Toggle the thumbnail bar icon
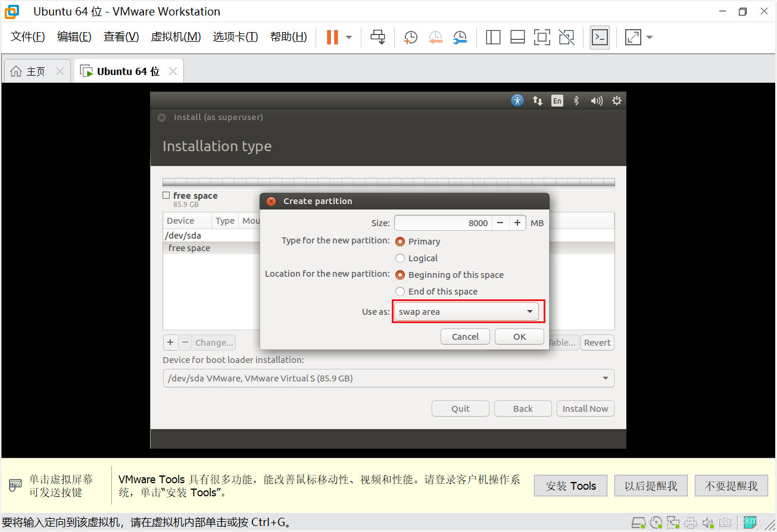777x532 pixels. point(517,37)
